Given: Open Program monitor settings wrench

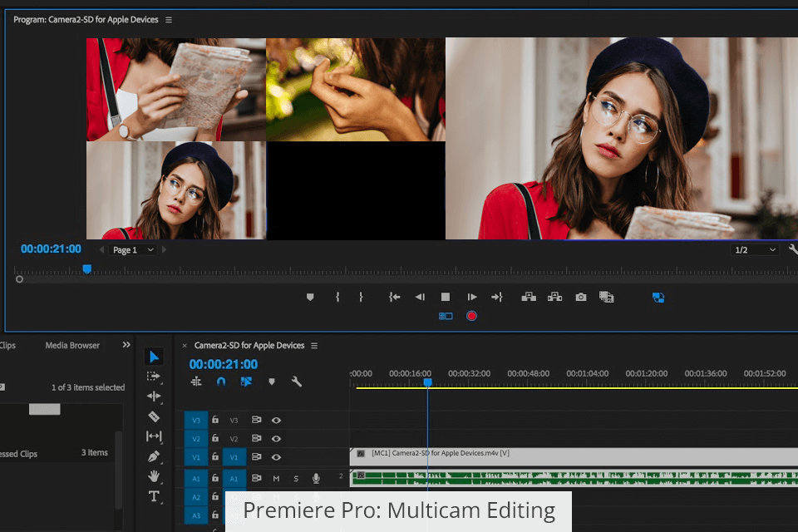Looking at the screenshot, I should (793, 249).
